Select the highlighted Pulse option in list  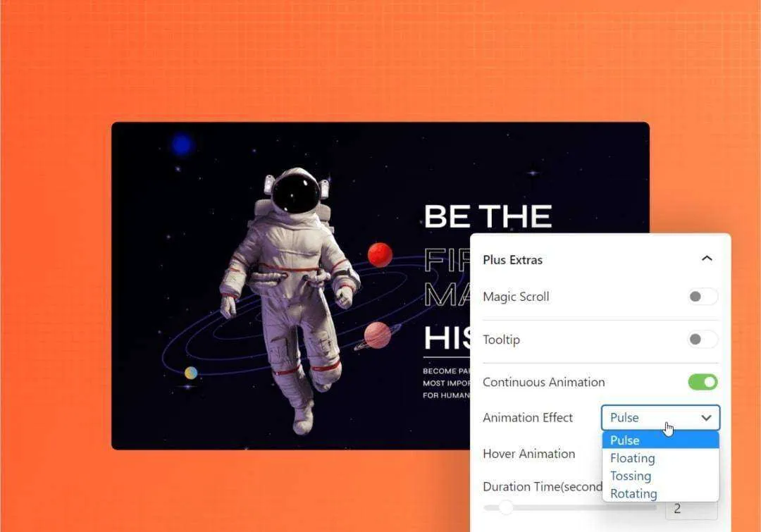click(x=660, y=440)
